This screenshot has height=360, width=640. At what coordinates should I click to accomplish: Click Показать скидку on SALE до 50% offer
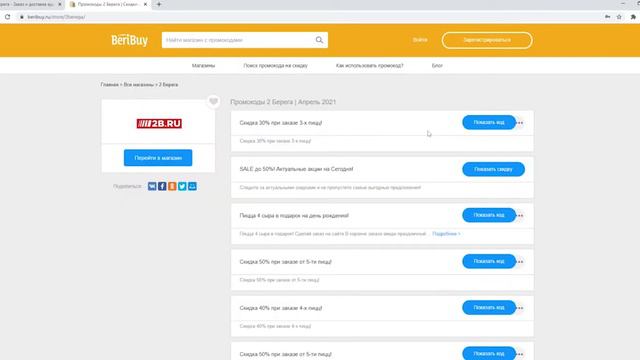(x=493, y=169)
